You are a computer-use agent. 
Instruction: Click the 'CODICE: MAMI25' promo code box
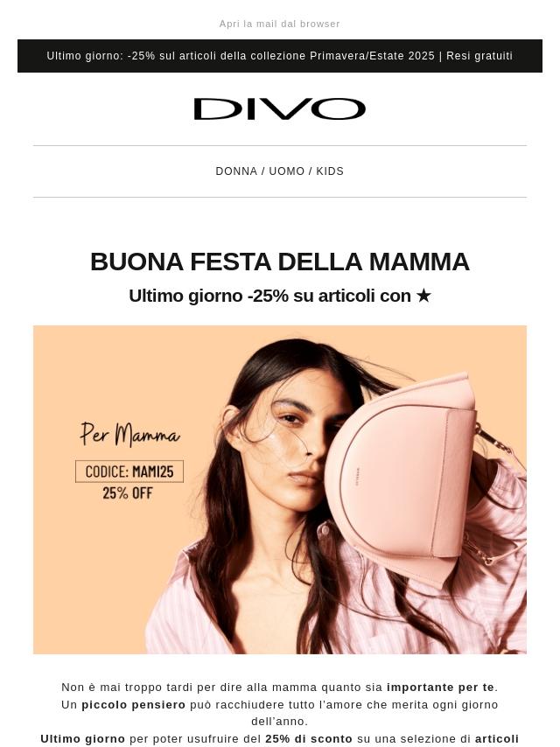pos(129,471)
